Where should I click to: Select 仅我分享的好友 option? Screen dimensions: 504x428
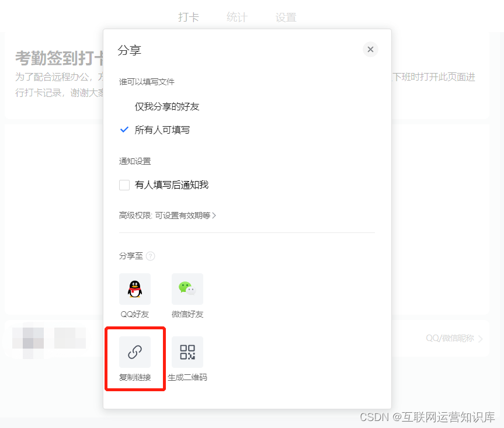[167, 106]
